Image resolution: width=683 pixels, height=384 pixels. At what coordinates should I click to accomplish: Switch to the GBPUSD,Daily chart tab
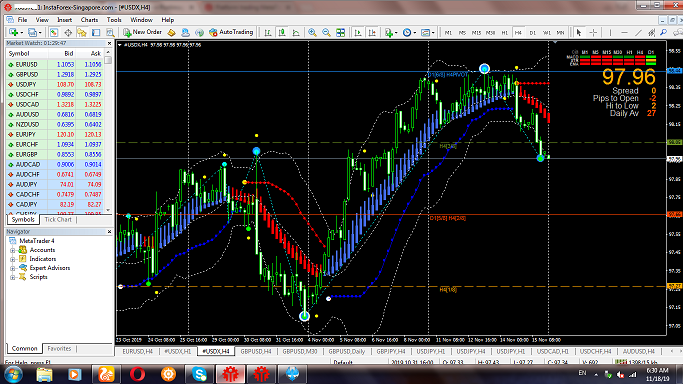click(347, 351)
